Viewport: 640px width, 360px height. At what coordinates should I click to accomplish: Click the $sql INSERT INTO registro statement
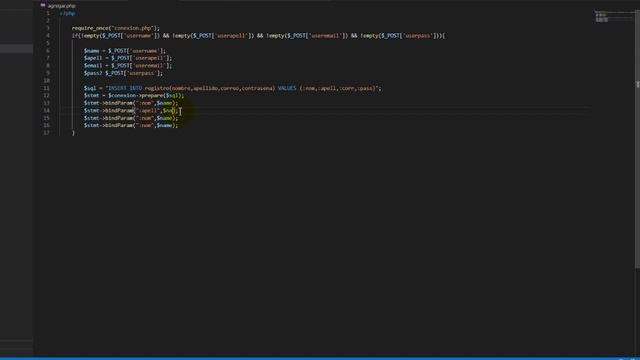click(x=233, y=88)
